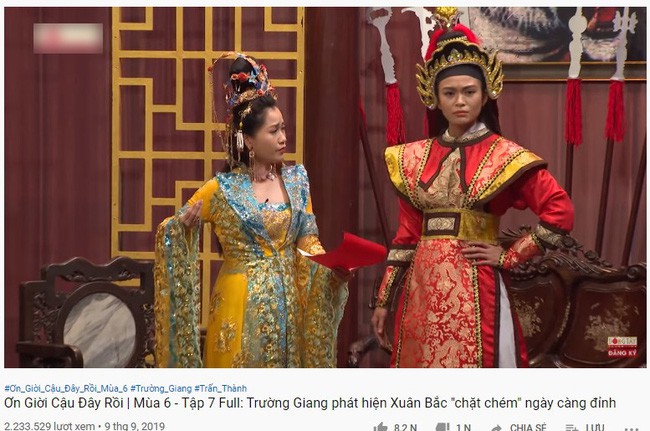The height and width of the screenshot is (431, 650).
Task: Click the red paper held by actress
Action: pos(348,252)
